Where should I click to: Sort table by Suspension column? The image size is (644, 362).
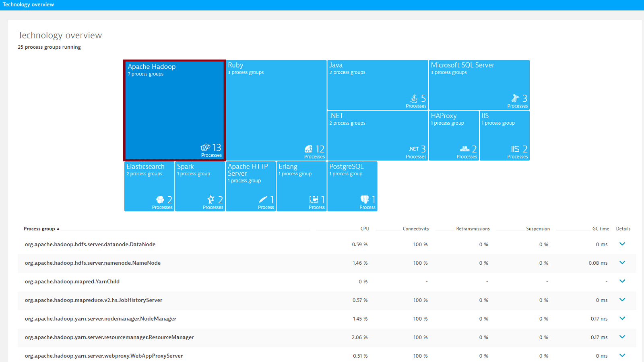click(x=538, y=229)
